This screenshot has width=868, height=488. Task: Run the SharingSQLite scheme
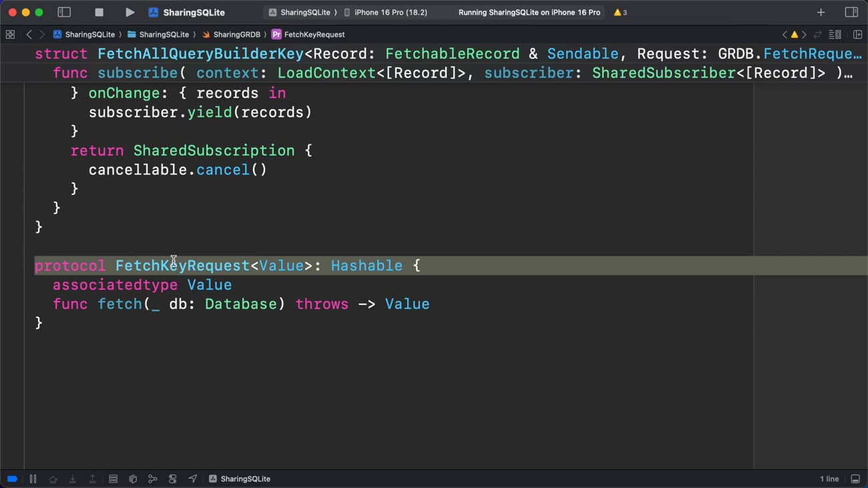click(130, 12)
